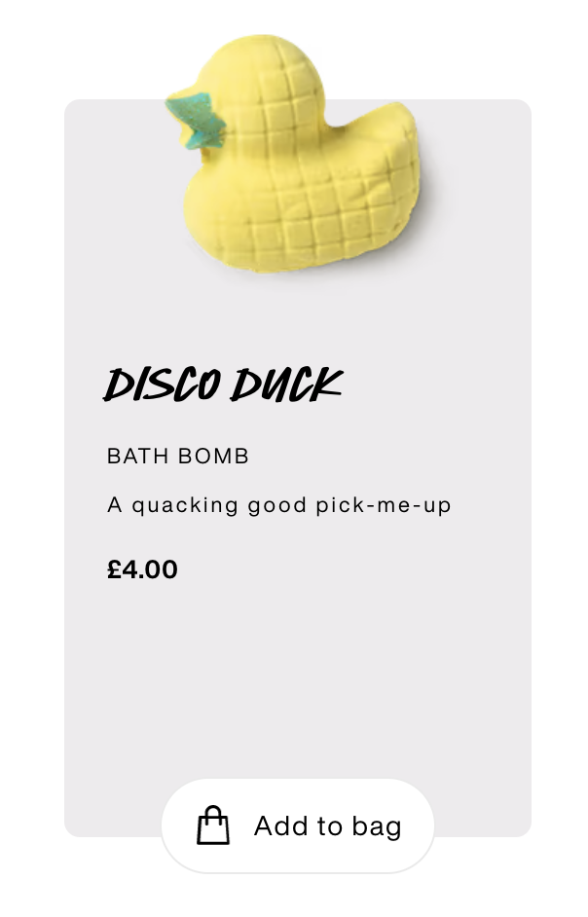Click the duck's green glitter beak
588x917 pixels.
click(x=196, y=121)
